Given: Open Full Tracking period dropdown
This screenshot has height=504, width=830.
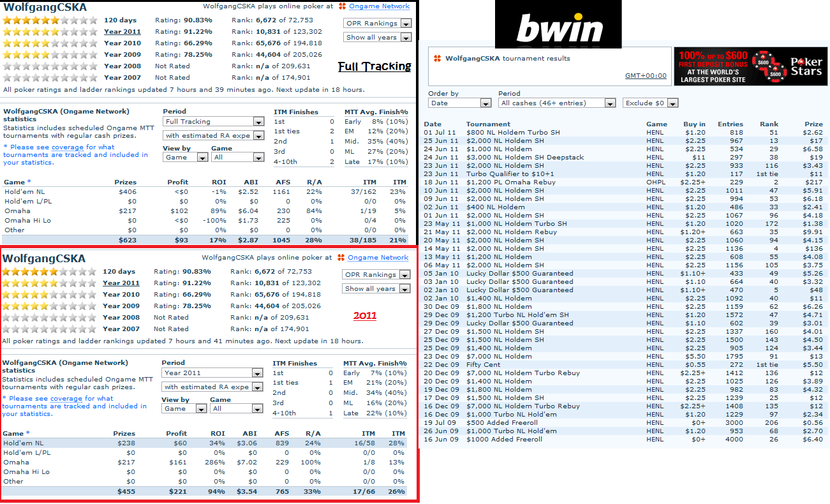Looking at the screenshot, I should (214, 122).
